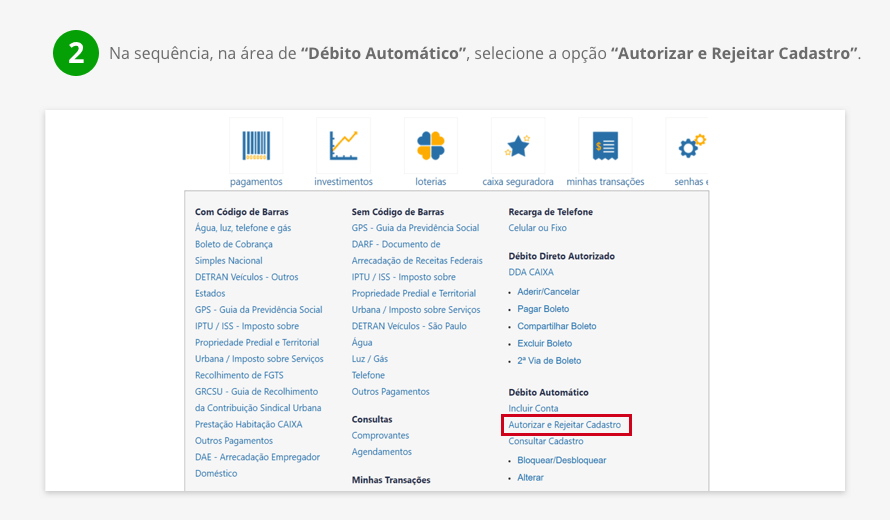Viewport: 890px width, 520px height.
Task: Select Consultar Cadastro under Débito Automático
Action: (546, 441)
